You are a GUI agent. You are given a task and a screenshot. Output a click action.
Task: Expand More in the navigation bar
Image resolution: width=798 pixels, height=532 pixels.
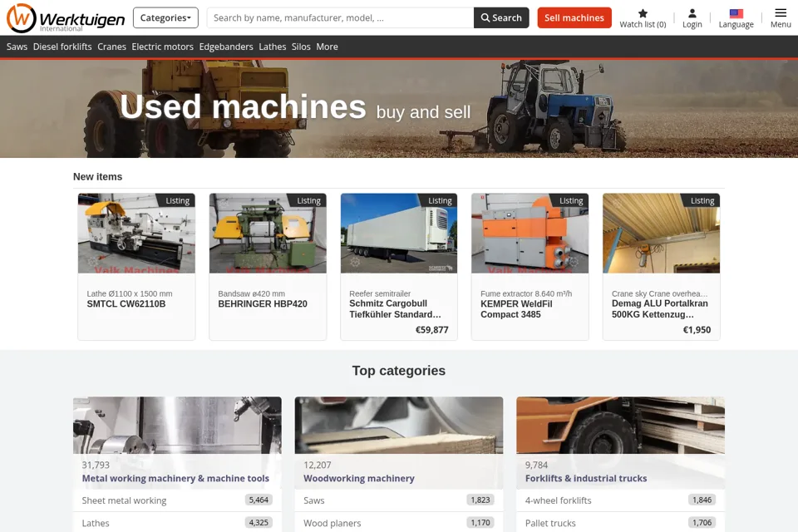click(328, 47)
